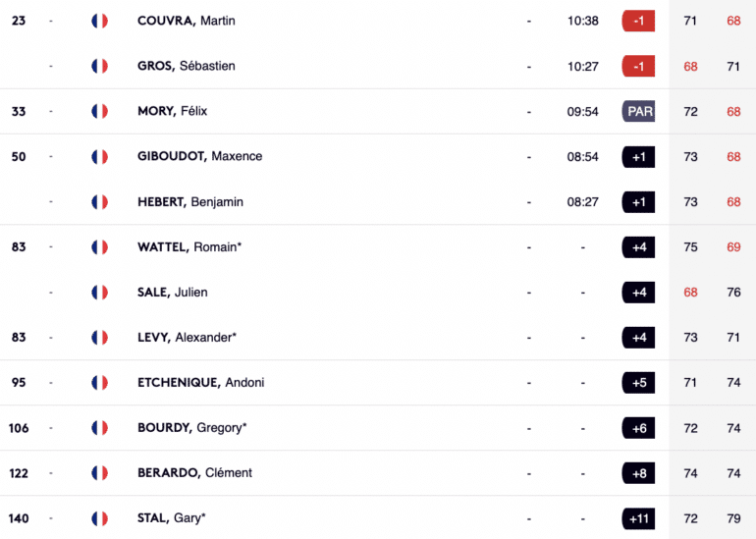Click the red -1 badge for Couvra
This screenshot has width=756, height=539.
point(638,22)
